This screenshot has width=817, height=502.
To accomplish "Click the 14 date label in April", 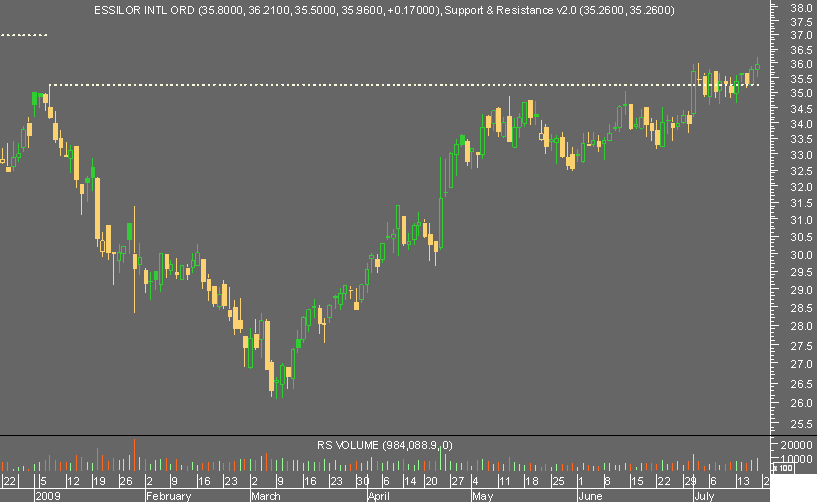I will (x=411, y=481).
